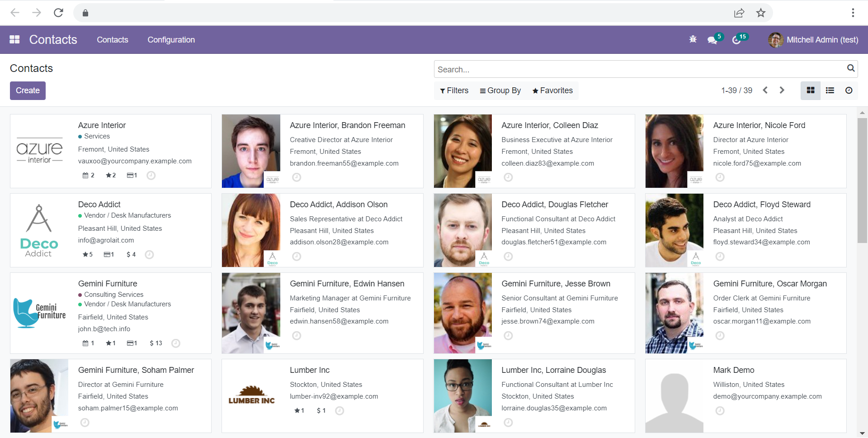This screenshot has width=868, height=438.
Task: Click the browser bookmark star icon
Action: 761,13
